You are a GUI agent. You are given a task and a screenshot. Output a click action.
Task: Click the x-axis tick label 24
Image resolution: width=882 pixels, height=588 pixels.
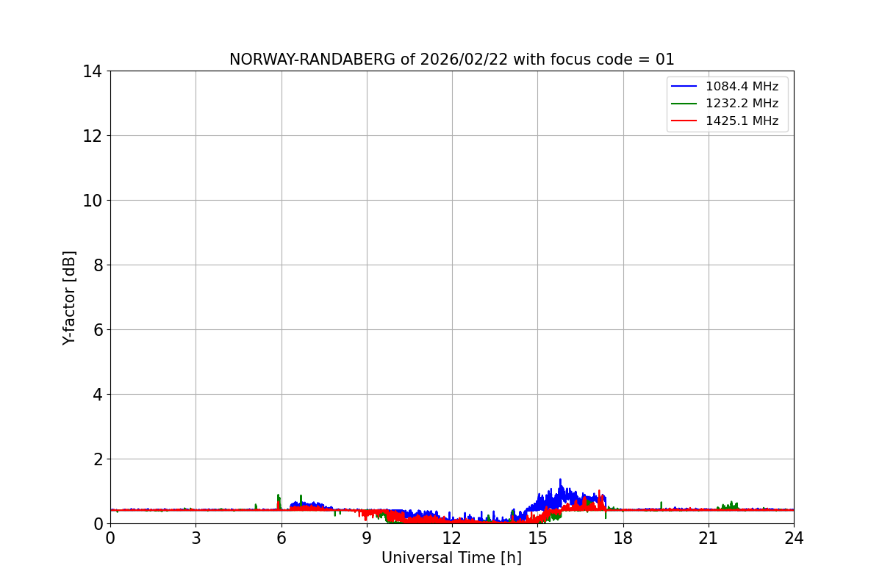click(x=794, y=538)
